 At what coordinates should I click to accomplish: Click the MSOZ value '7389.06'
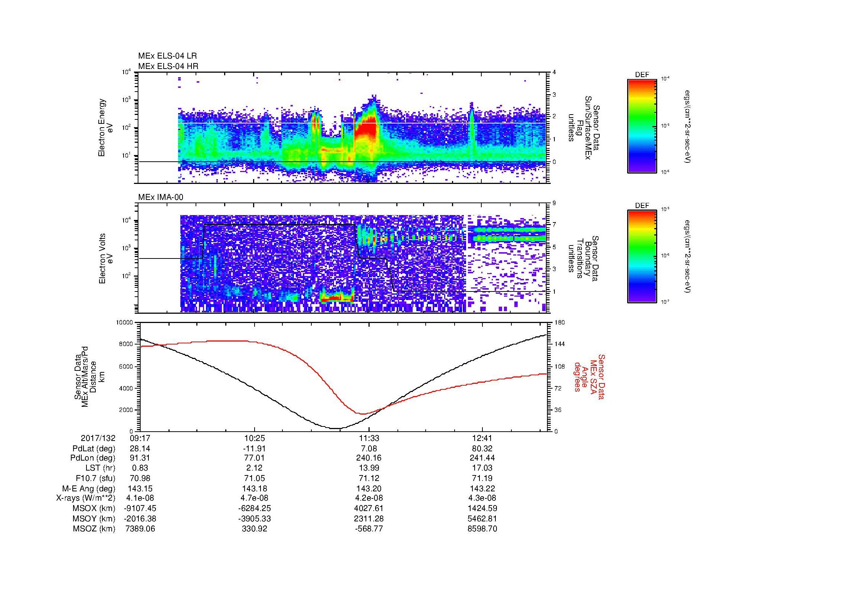pos(140,529)
